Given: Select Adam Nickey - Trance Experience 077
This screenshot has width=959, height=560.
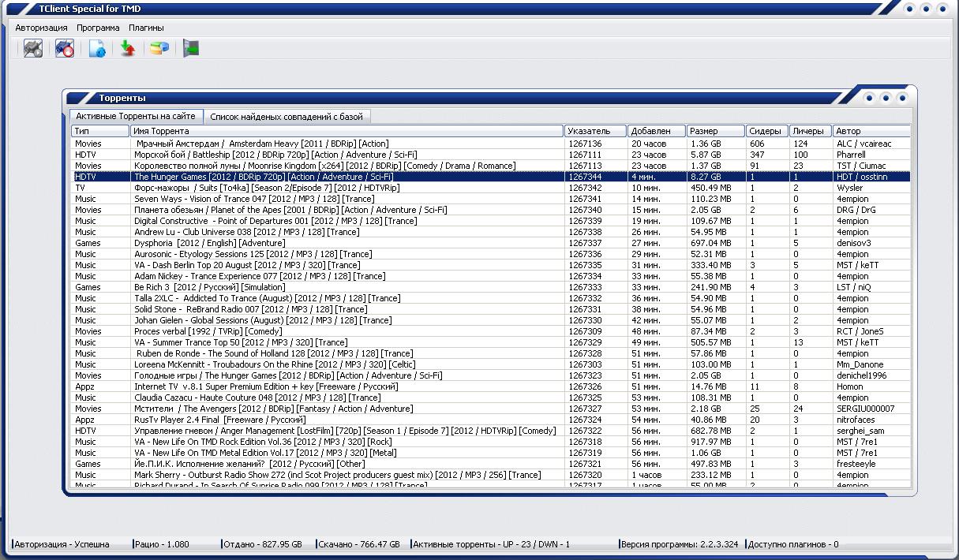Looking at the screenshot, I should click(490, 276).
